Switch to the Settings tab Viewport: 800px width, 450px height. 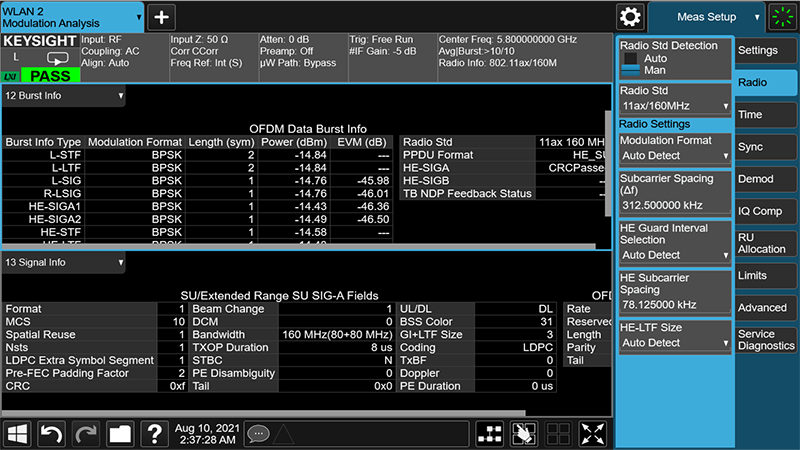coord(766,50)
